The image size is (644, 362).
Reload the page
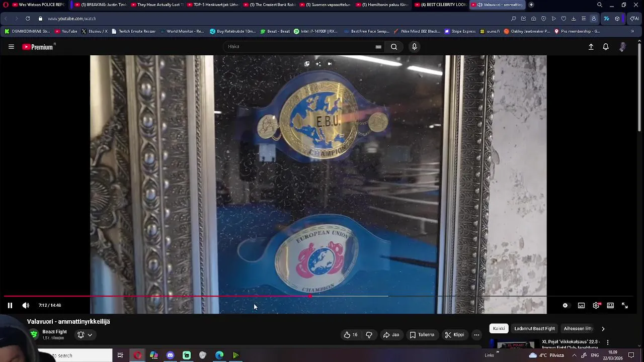(28, 19)
